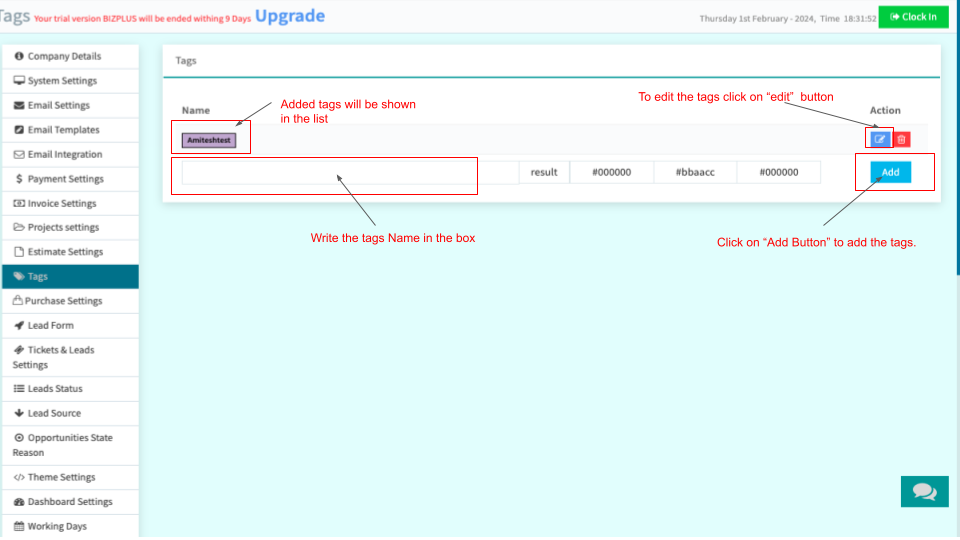Click the Add button for tags
Screen dimensions: 960x540
(890, 172)
